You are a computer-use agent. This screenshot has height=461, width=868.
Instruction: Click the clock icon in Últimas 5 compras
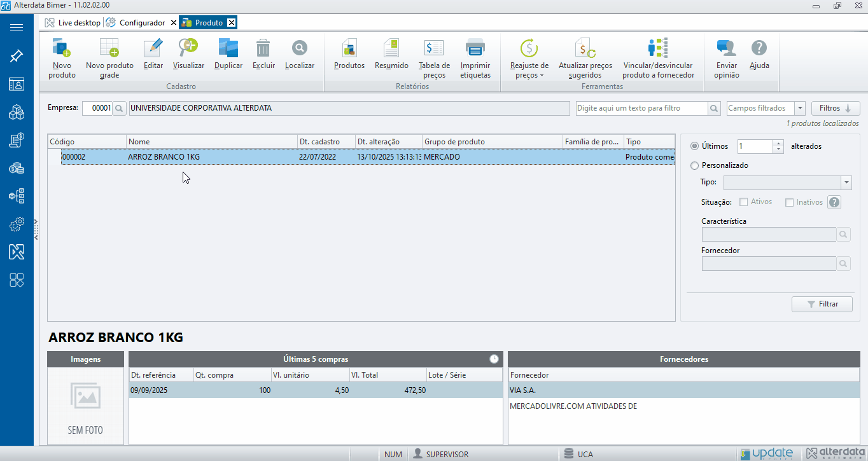[x=494, y=359]
